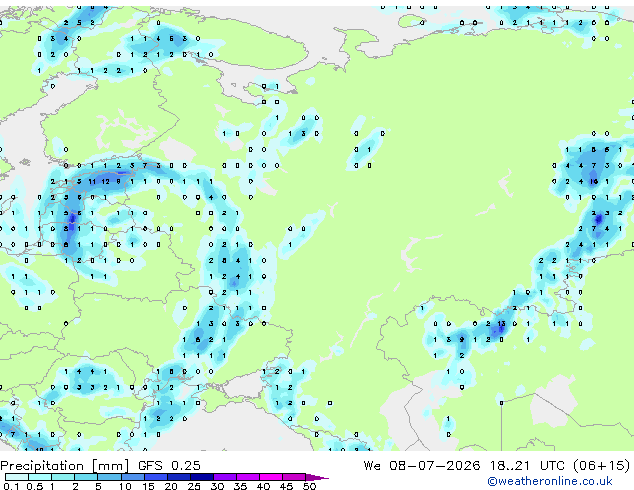Screen dimensions: 634x490
Task: Click the legend tick label "30"
Action: point(217,486)
